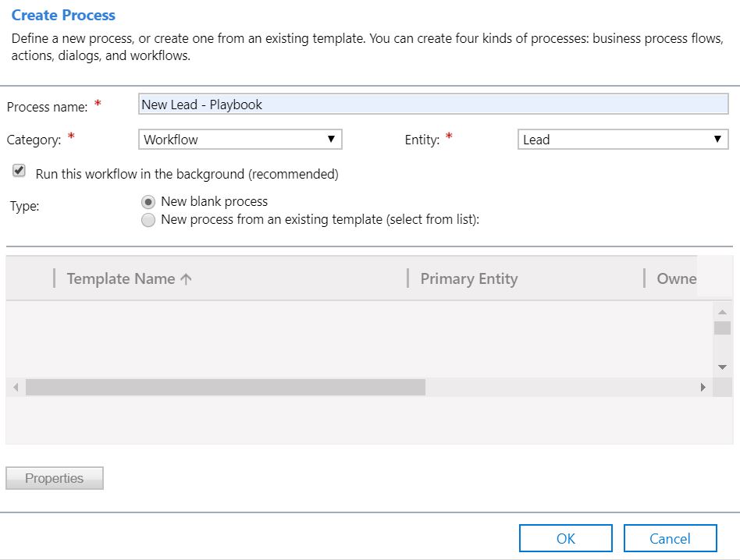740x560 pixels.
Task: Toggle the run workflow in background checkbox
Action: point(20,172)
